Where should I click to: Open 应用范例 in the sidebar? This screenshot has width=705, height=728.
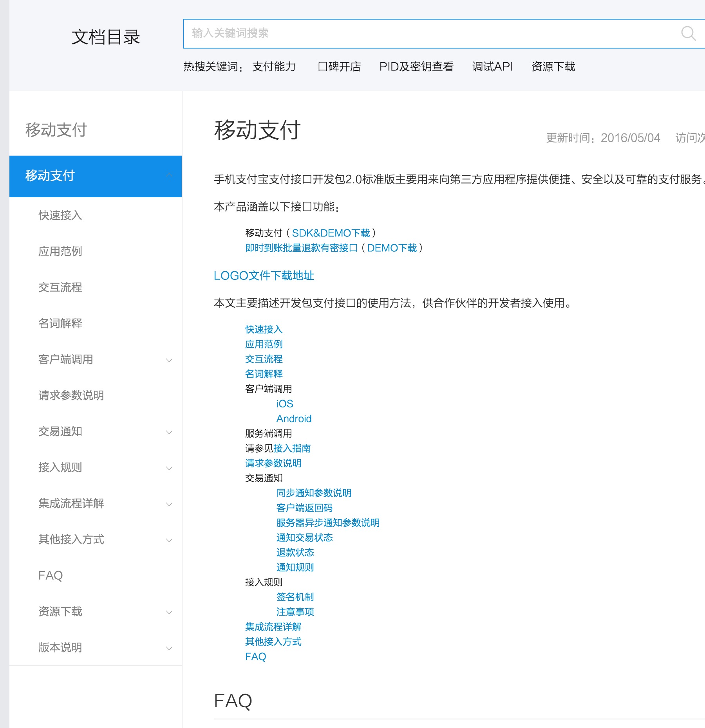pos(60,251)
